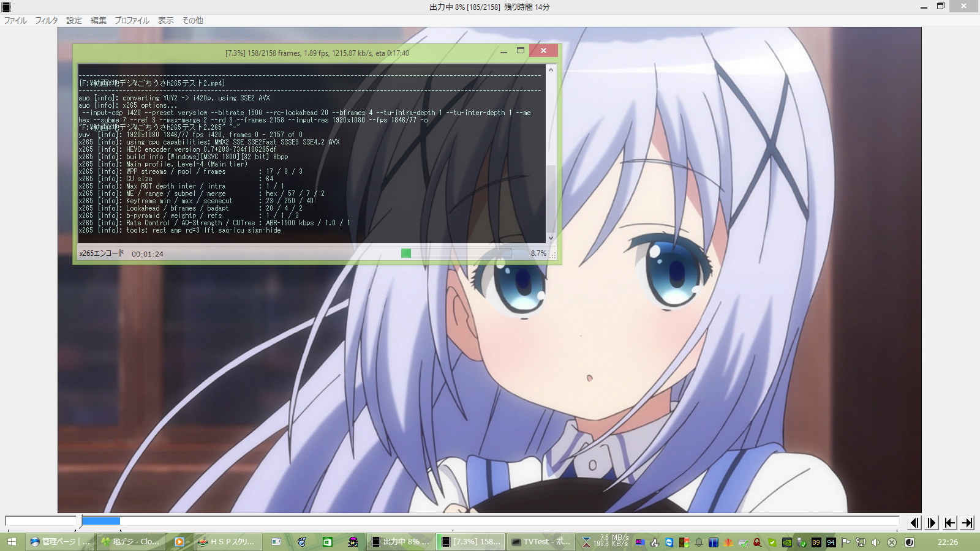This screenshot has height=551, width=980.
Task: Click the NVIDIA tray icon
Action: tap(786, 542)
